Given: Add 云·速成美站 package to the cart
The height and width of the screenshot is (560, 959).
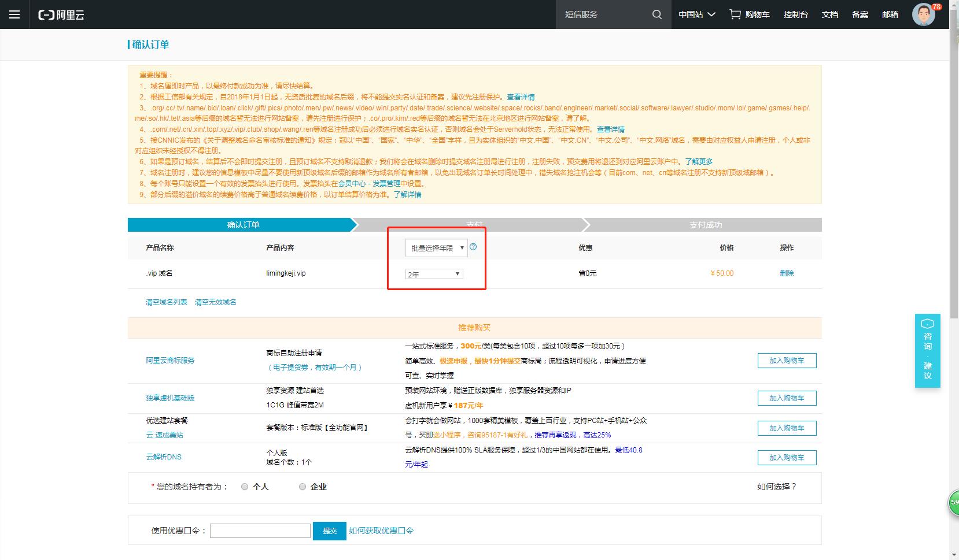Looking at the screenshot, I should tap(787, 428).
